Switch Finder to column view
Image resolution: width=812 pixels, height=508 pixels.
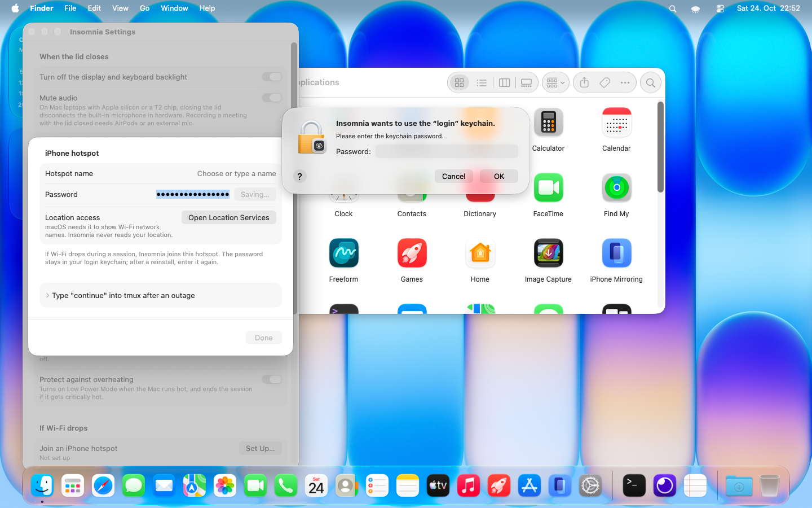[504, 83]
